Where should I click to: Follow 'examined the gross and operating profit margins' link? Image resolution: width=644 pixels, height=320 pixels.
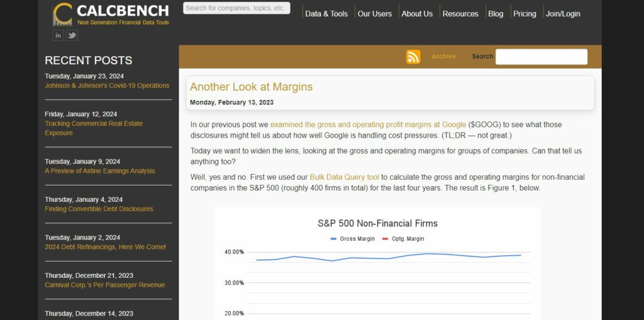tap(368, 124)
